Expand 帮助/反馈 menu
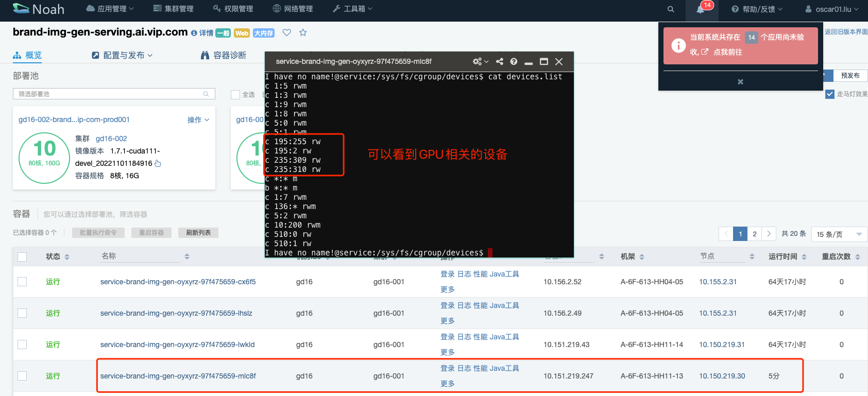Image resolution: width=868 pixels, height=396 pixels. [757, 9]
